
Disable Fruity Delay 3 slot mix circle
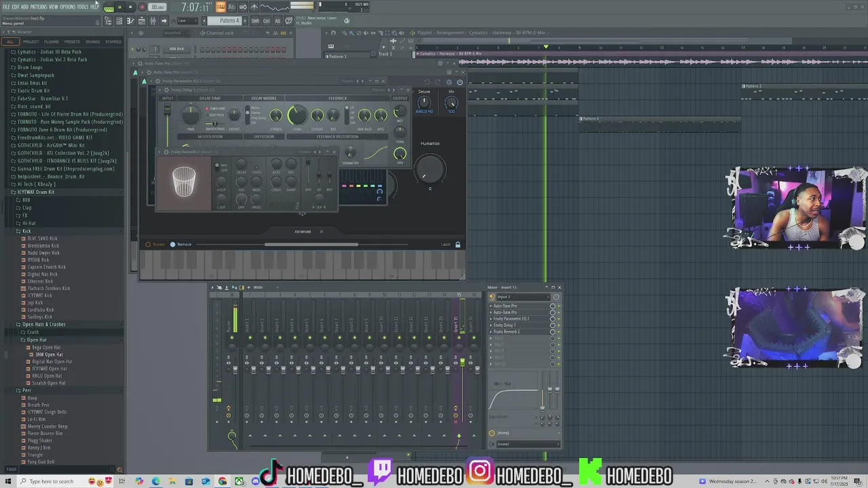553,325
